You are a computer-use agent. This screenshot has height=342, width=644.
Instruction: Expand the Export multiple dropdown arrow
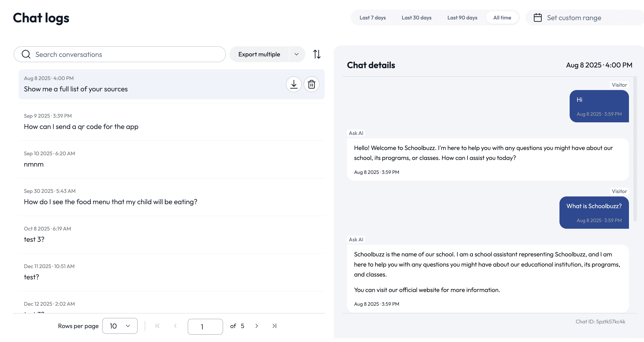tap(297, 54)
